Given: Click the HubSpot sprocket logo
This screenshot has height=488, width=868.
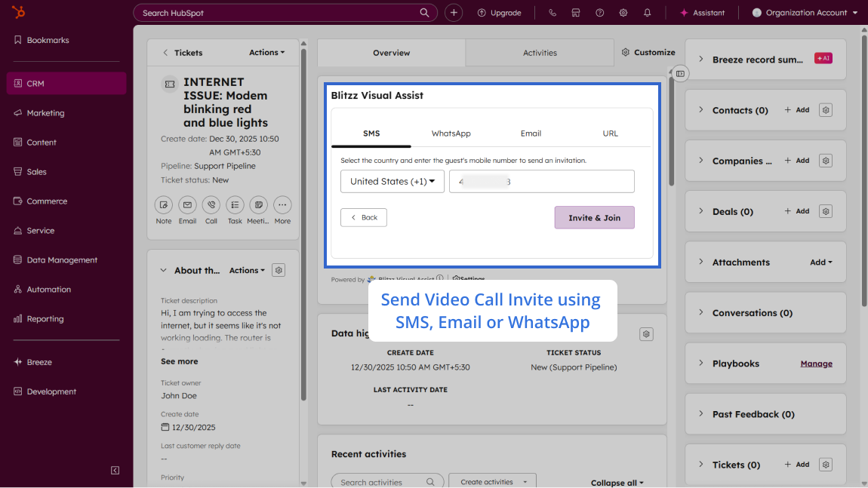Looking at the screenshot, I should [18, 13].
